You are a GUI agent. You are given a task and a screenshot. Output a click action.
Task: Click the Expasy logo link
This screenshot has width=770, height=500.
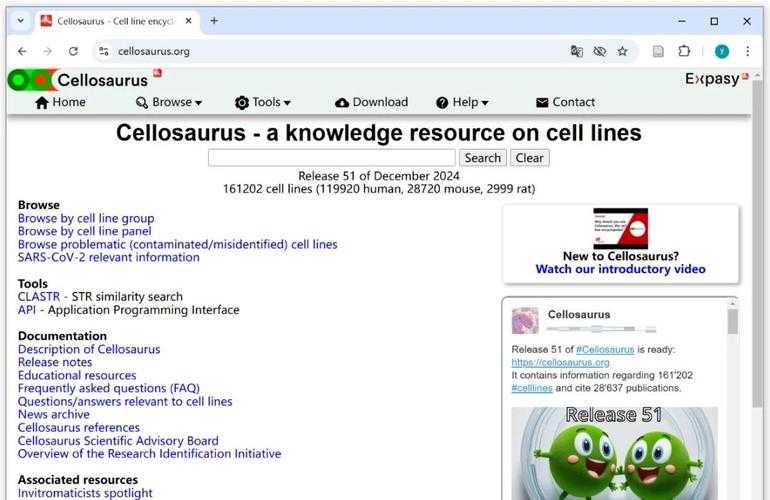point(716,79)
